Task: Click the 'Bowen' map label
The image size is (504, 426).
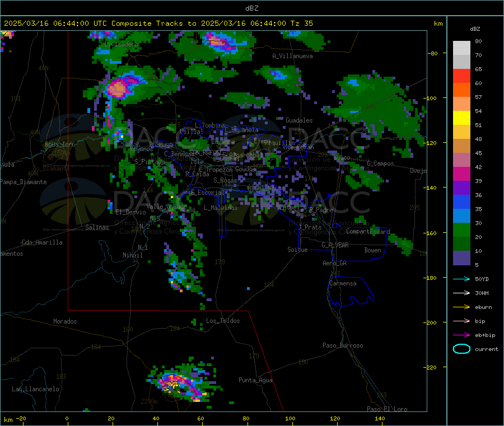Action: point(372,250)
